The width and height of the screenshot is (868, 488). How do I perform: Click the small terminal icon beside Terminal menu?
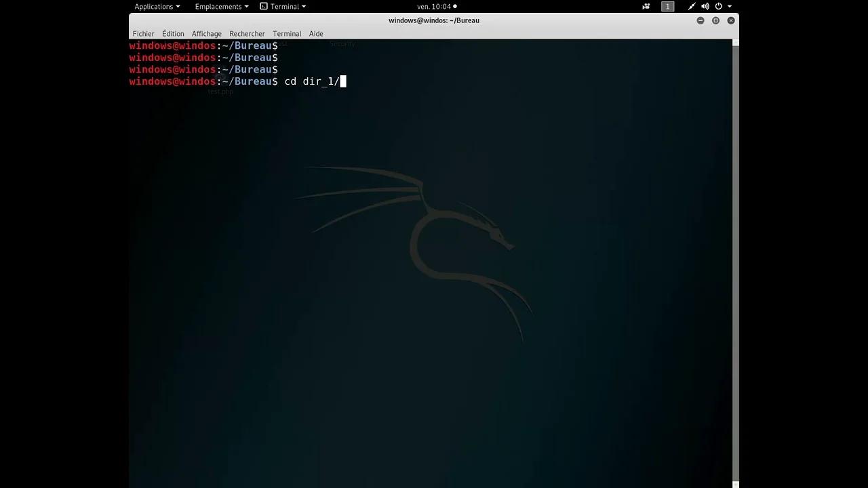[264, 6]
